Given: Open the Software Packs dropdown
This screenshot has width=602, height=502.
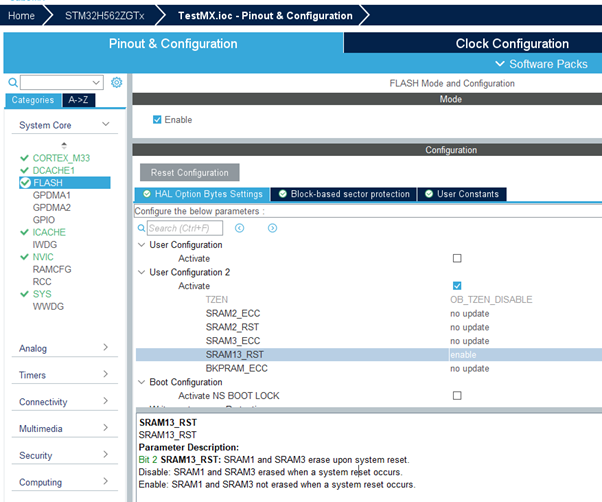Looking at the screenshot, I should point(541,64).
